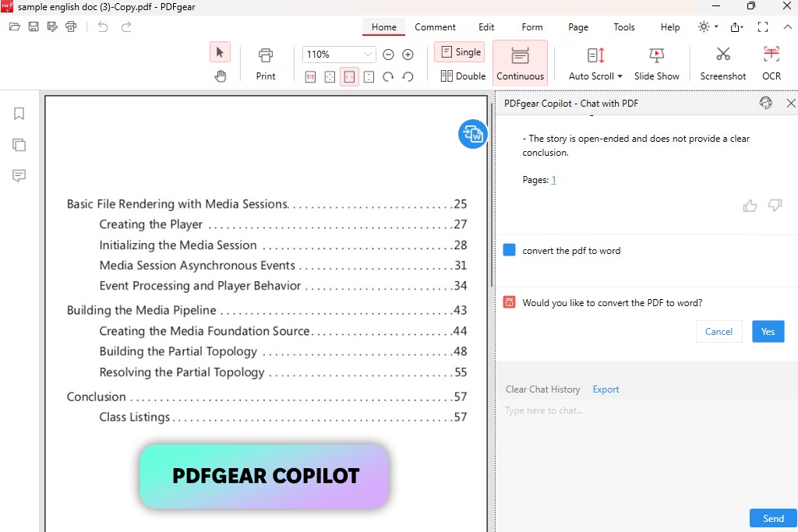Click the document vertical scrollbar

coord(491,194)
